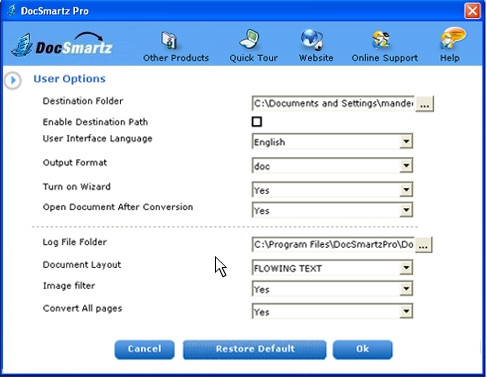Expand Convert All pages dropdown
Screen dimensions: 487x378
pyautogui.click(x=406, y=311)
